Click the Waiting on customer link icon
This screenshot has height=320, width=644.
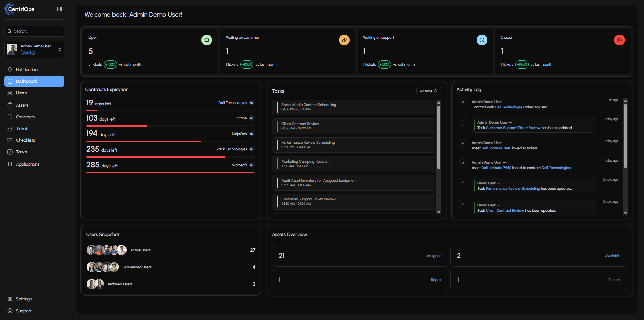[x=344, y=40]
